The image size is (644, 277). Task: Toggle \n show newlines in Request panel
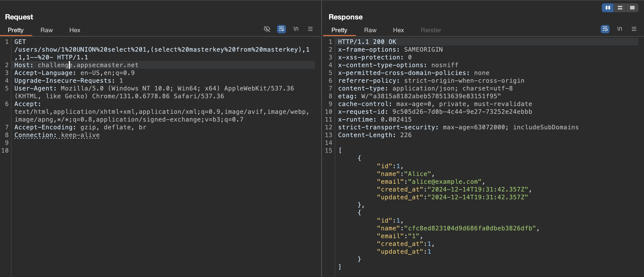[x=296, y=29]
